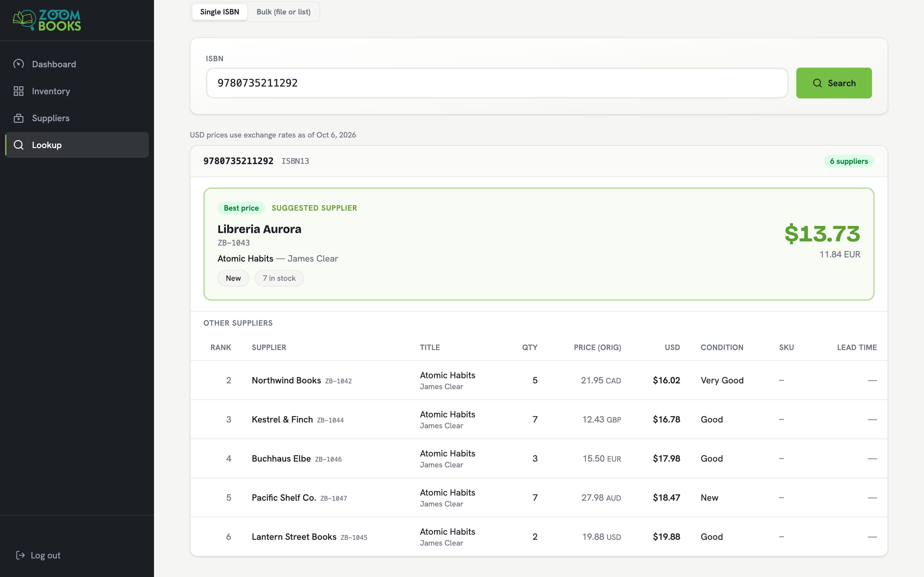This screenshot has height=577, width=924.
Task: Switch to Bulk (file or list) tab
Action: [x=283, y=12]
